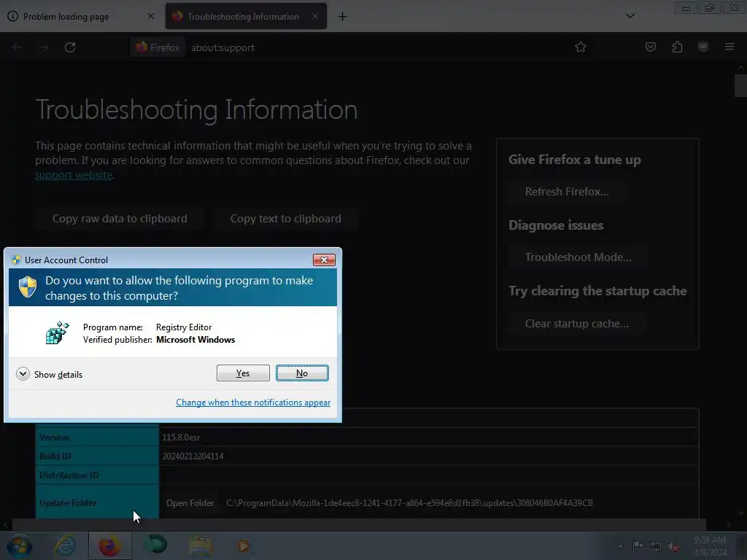The height and width of the screenshot is (560, 747).
Task: Launch Internet Explorer from taskbar
Action: (65, 545)
